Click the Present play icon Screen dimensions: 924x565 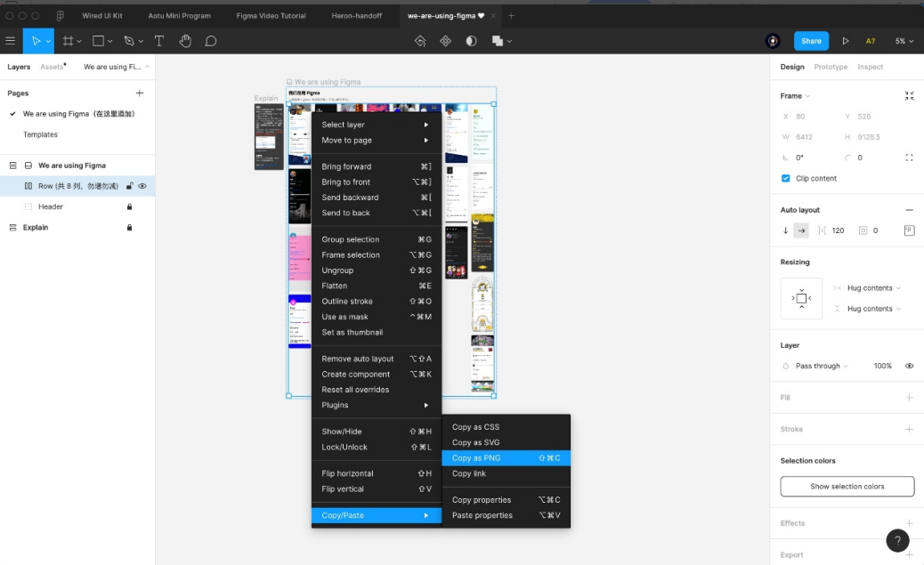845,41
